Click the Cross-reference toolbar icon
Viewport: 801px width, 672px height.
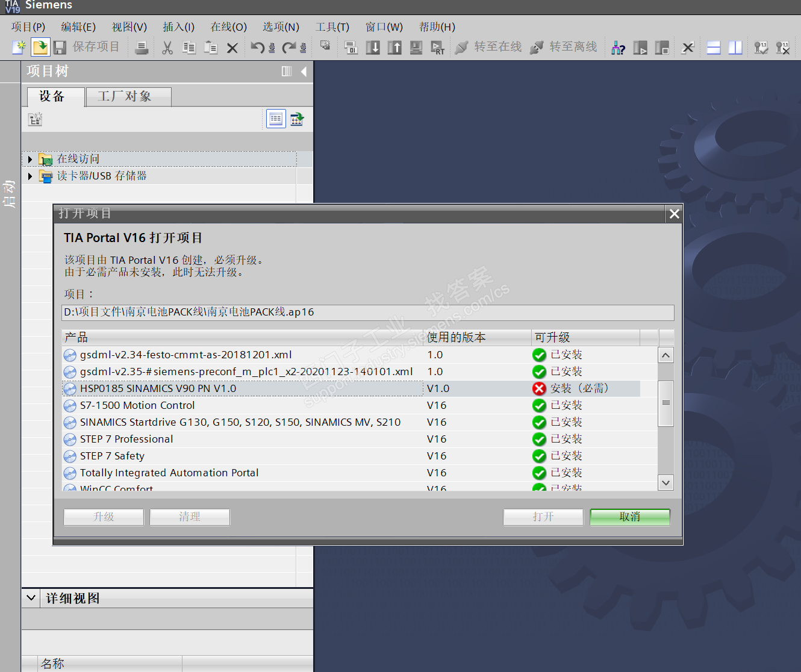[x=688, y=48]
